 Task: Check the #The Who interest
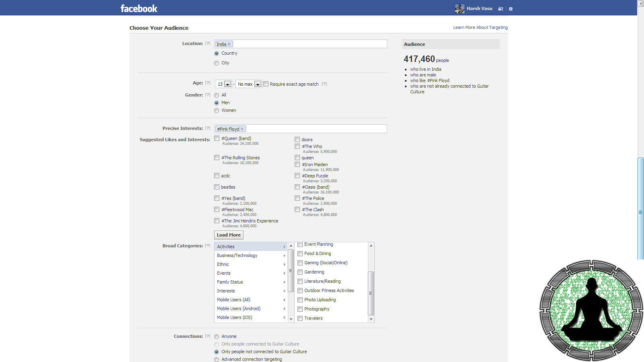(297, 146)
